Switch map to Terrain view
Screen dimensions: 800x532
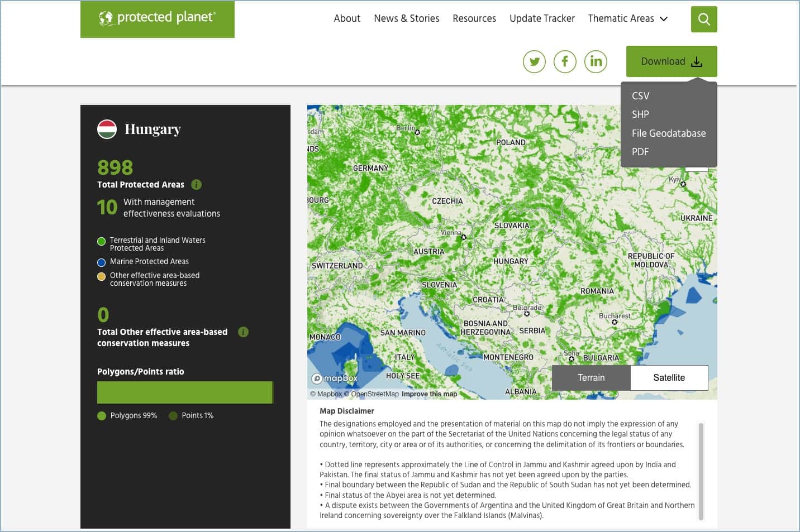[x=591, y=378]
